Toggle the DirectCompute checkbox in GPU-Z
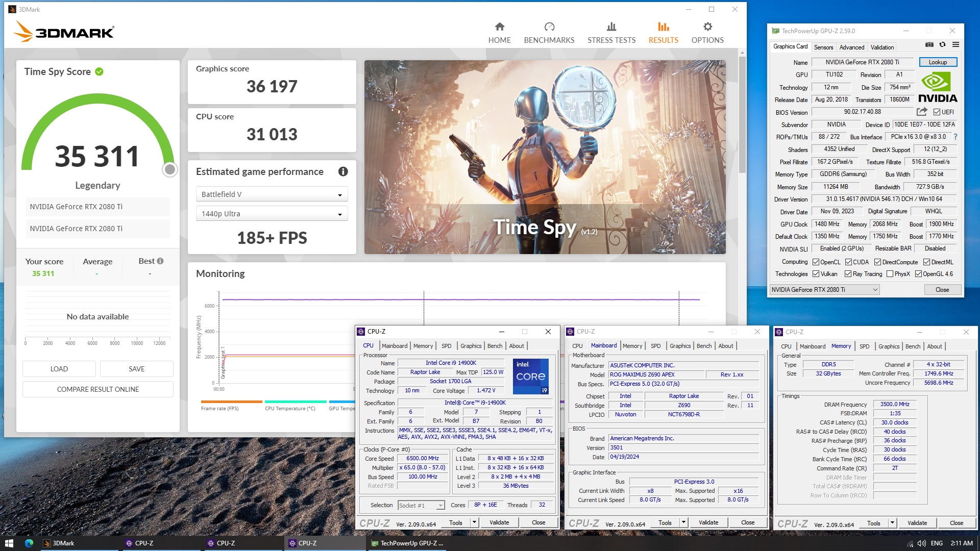The width and height of the screenshot is (980, 551). tap(877, 262)
